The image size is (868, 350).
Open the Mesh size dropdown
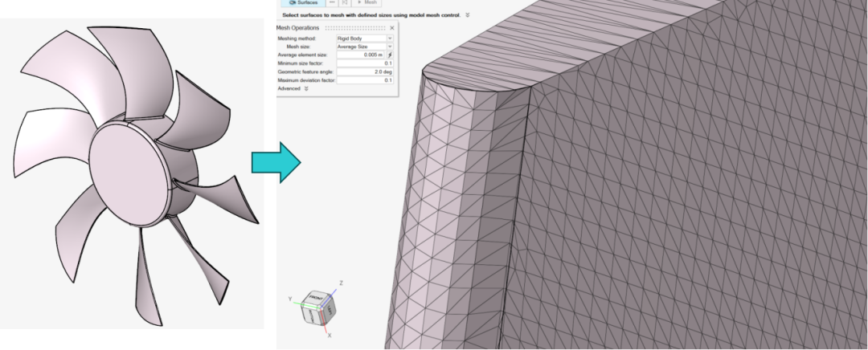pos(390,47)
